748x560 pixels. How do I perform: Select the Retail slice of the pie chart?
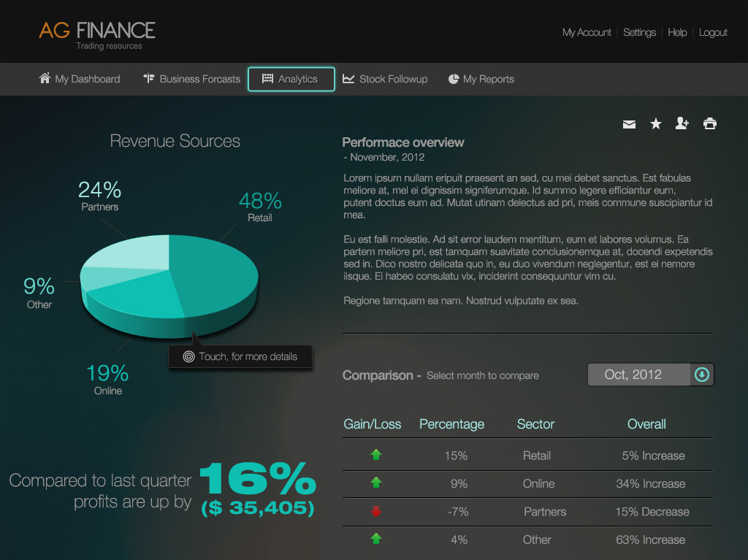coord(219,270)
